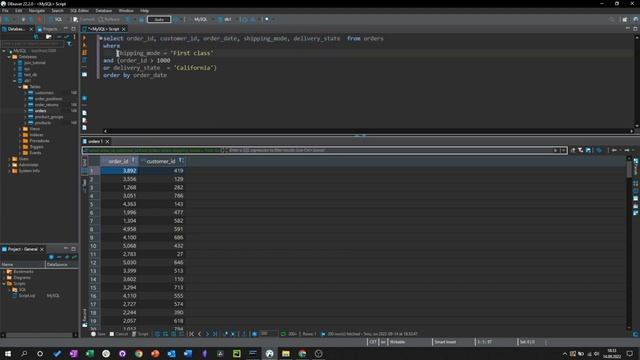Go to last row navigation icon
Screen dimensions: 640x360
(215, 334)
